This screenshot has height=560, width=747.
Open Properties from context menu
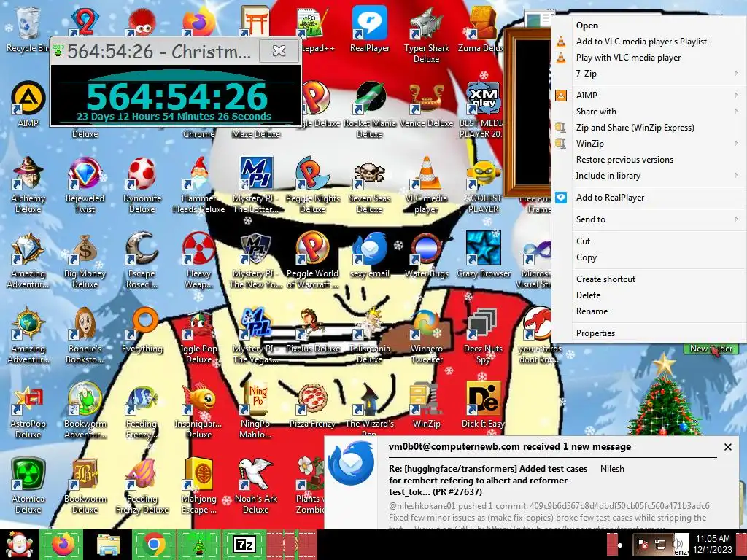click(x=649, y=333)
